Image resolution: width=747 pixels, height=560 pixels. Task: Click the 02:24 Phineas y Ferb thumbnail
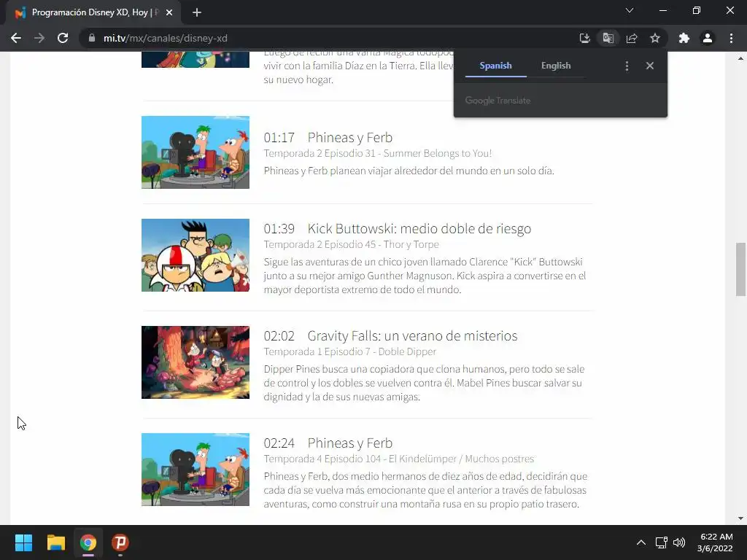(196, 470)
